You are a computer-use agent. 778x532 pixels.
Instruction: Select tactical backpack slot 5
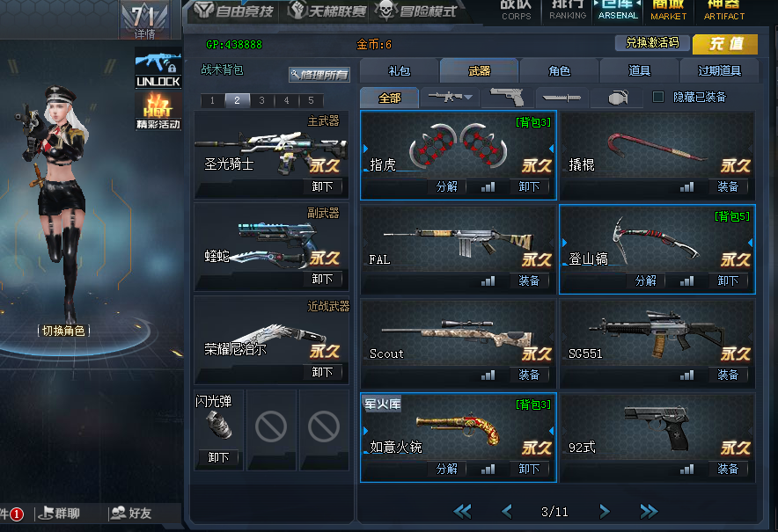click(x=311, y=100)
